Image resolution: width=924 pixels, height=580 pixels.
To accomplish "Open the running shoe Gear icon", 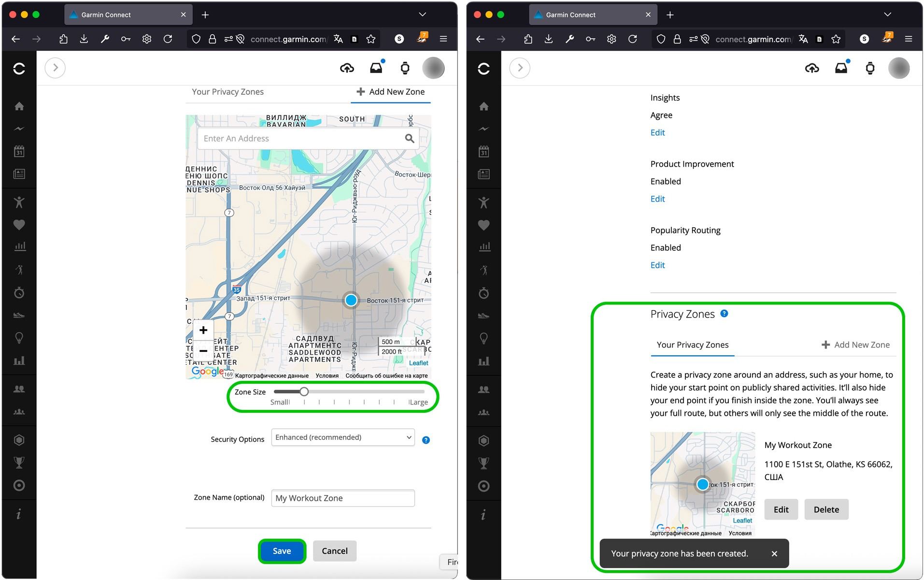I will click(x=19, y=315).
